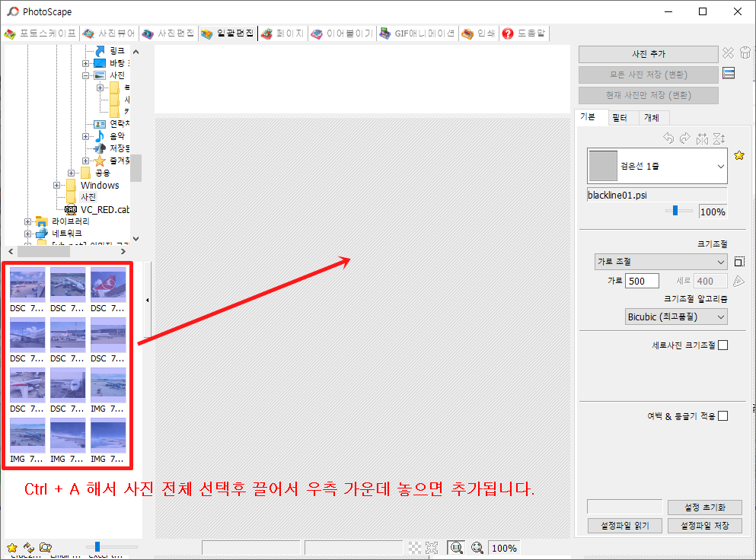
Task: Click the remove selected photo X icon
Action: tap(728, 52)
